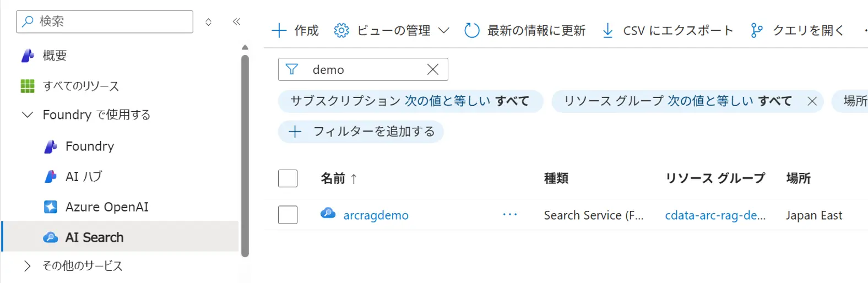Click the funnel filter icon
Image resolution: width=868 pixels, height=283 pixels.
[292, 69]
